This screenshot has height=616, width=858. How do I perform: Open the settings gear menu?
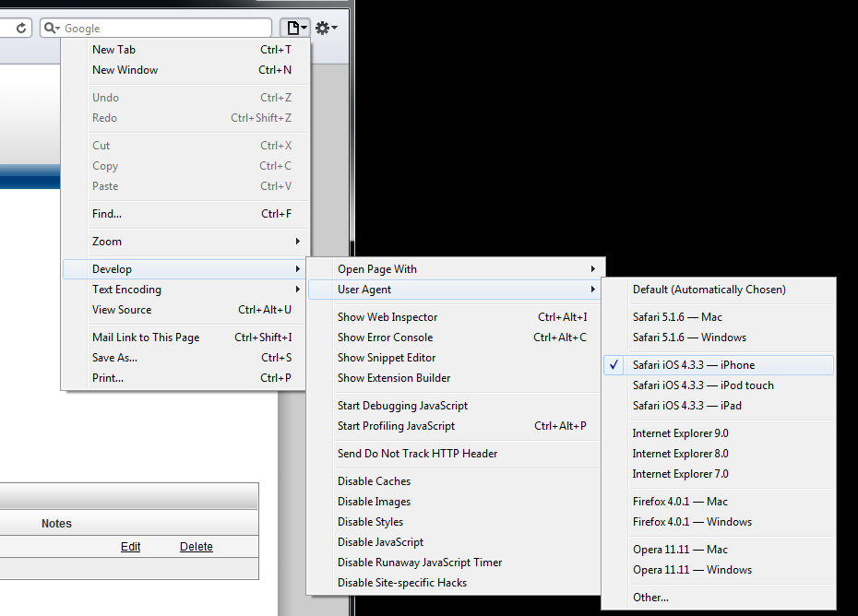tap(327, 28)
